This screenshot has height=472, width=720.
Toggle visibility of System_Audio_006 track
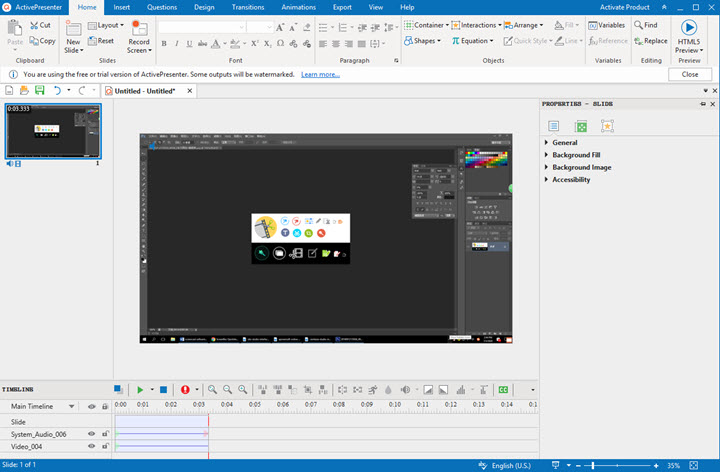coord(91,434)
